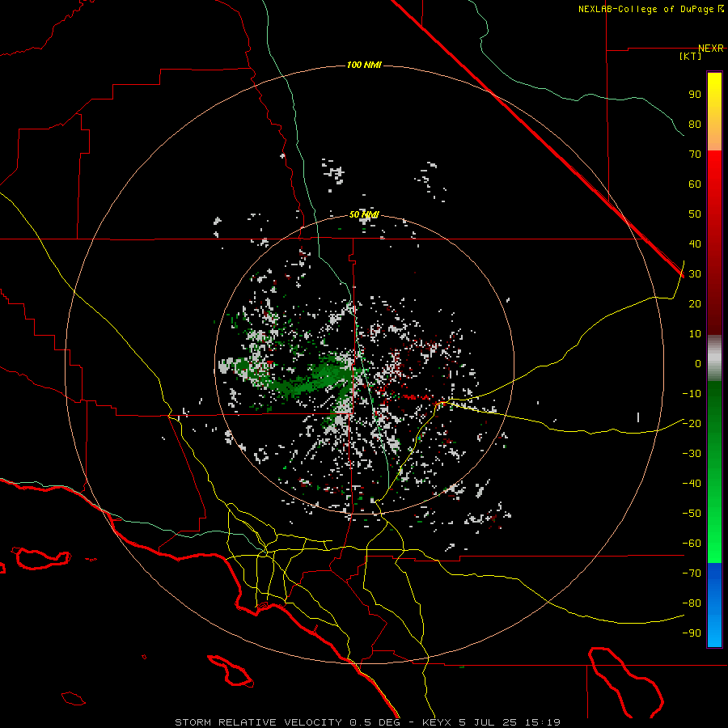Select the 10 value on velocity scale
Screen dimensions: 728x728
click(695, 334)
